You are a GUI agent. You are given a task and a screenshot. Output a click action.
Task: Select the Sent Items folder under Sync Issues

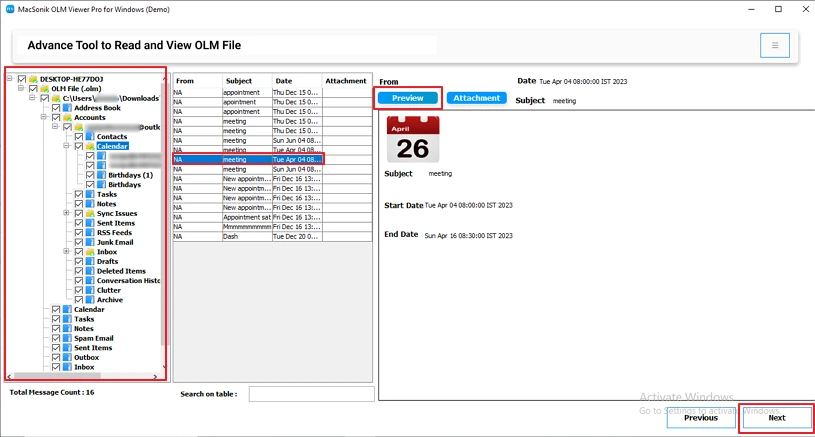pyautogui.click(x=115, y=223)
